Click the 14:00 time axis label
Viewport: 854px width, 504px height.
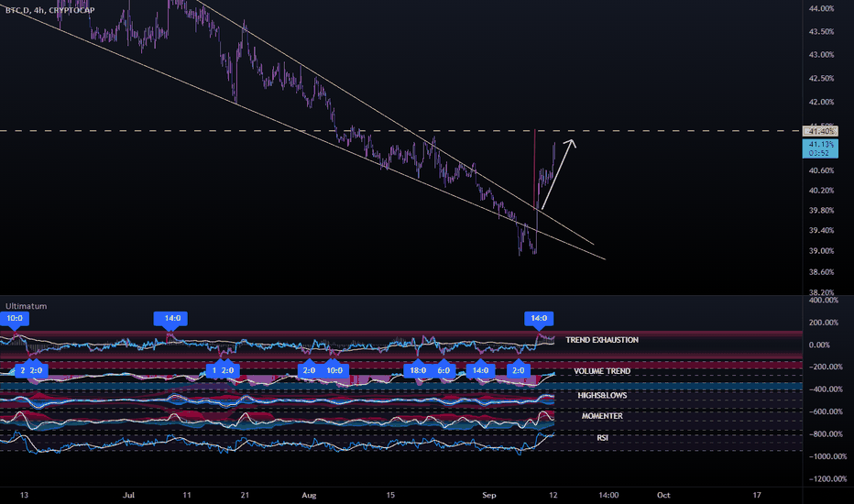click(608, 495)
